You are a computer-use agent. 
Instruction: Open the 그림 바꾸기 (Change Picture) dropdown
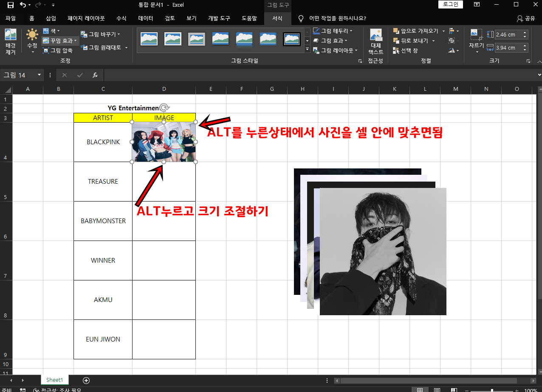click(101, 34)
